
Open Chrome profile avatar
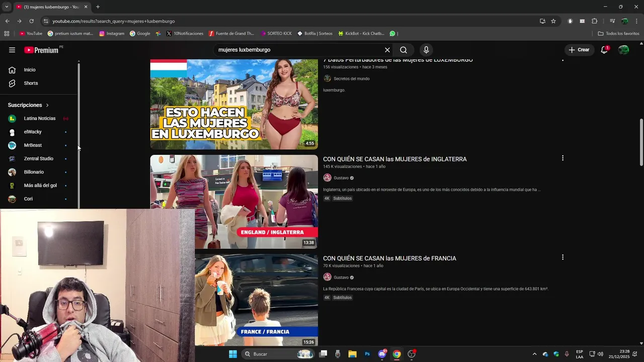point(624,21)
